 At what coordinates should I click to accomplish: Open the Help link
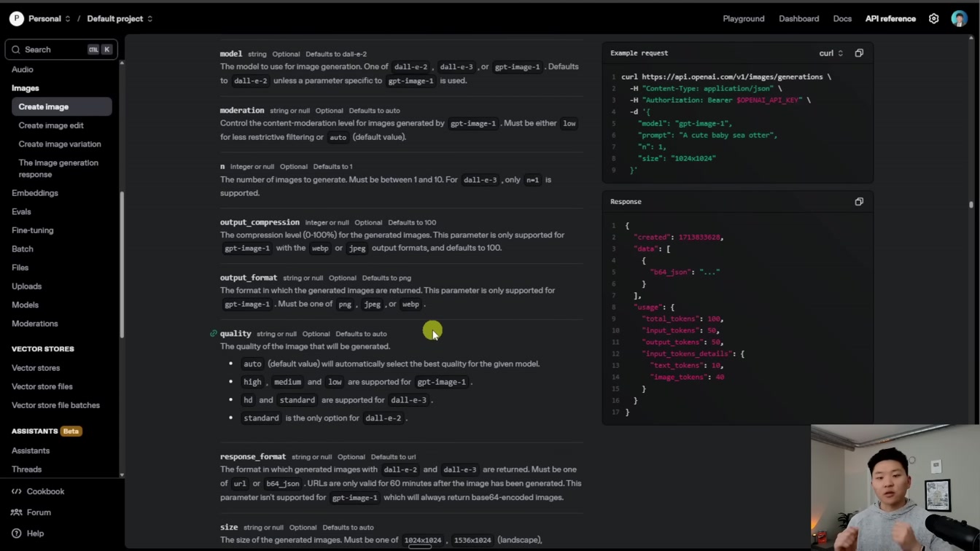[x=35, y=534]
